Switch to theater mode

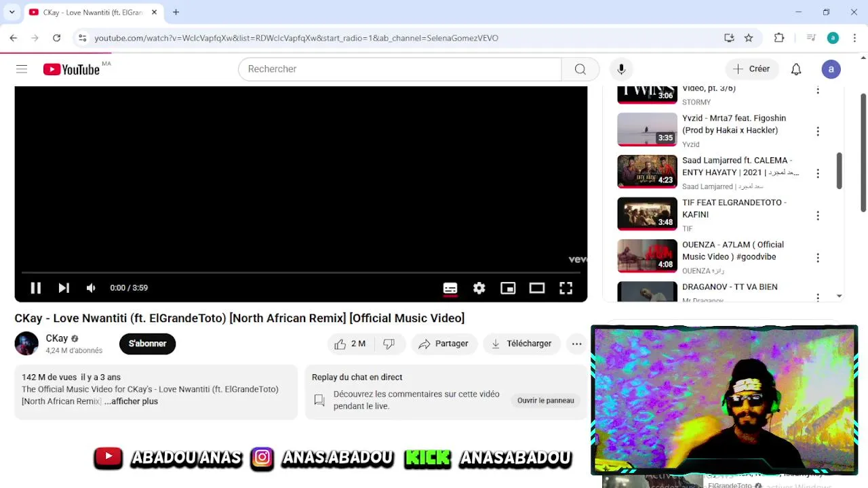pyautogui.click(x=537, y=288)
